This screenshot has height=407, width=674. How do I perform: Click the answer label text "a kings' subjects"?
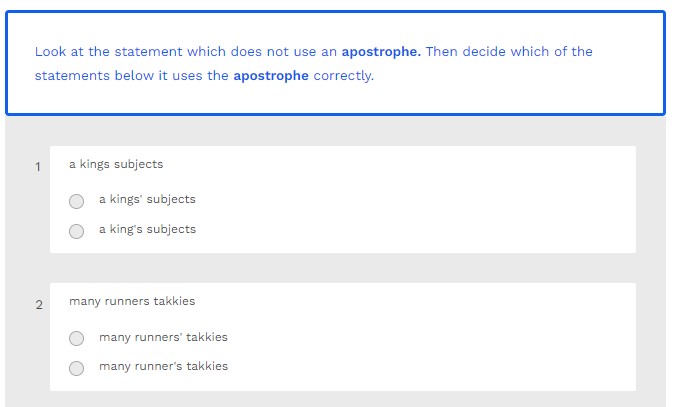click(147, 200)
